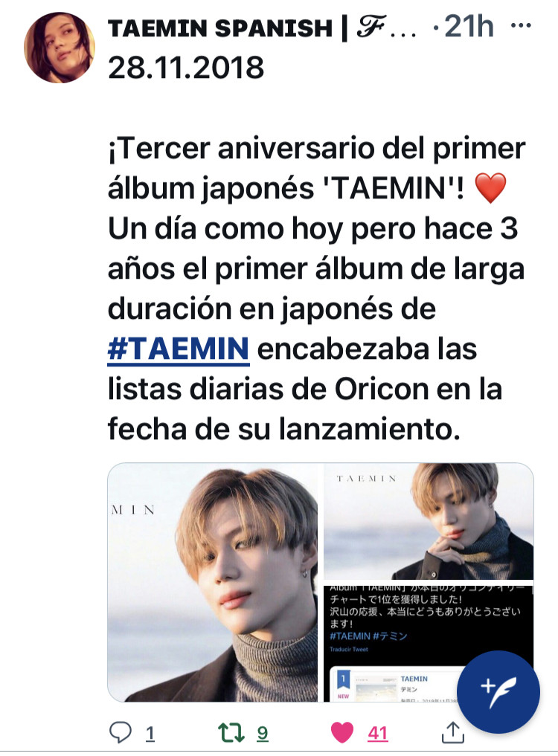Compose new tweet with floating feather button

[498, 692]
